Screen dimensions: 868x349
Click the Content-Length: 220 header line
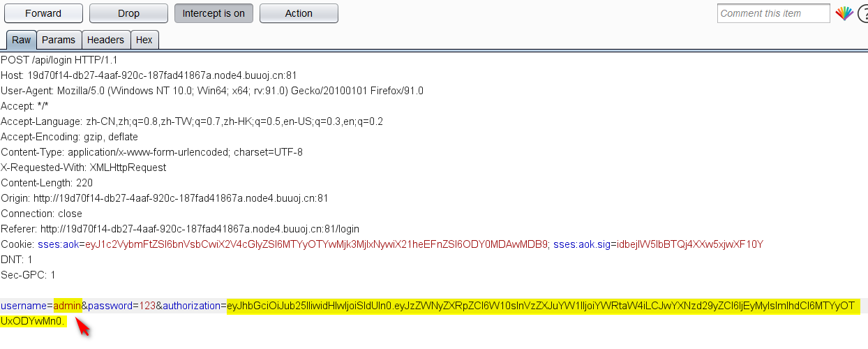click(45, 183)
